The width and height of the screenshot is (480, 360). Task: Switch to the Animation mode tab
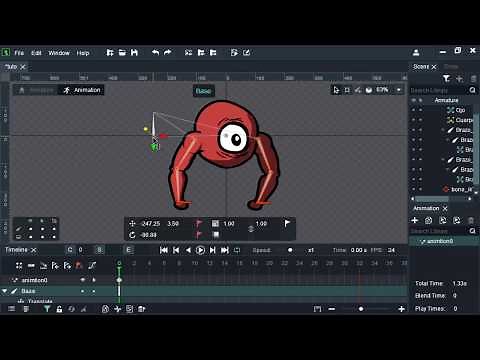[82, 90]
